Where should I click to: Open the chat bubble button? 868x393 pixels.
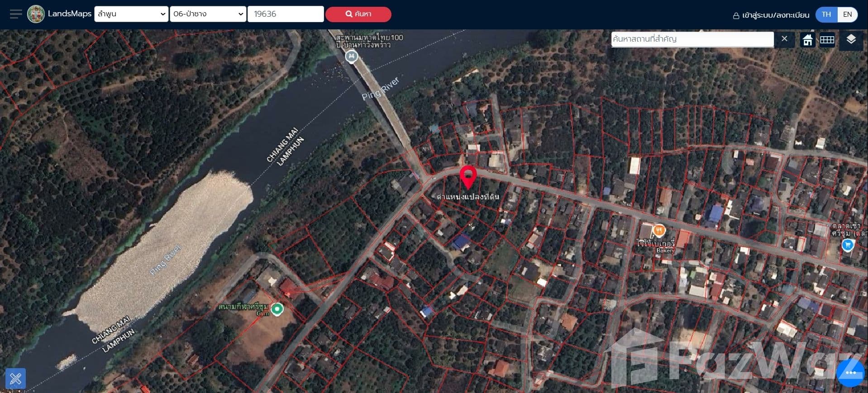850,373
